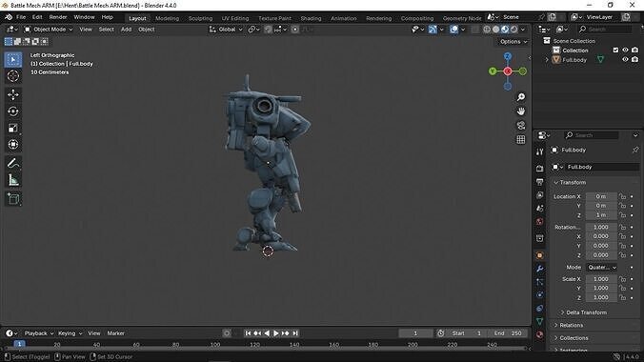Disable Full.body in renders camera icon
Viewport: 644px width, 362px height.
(635, 60)
